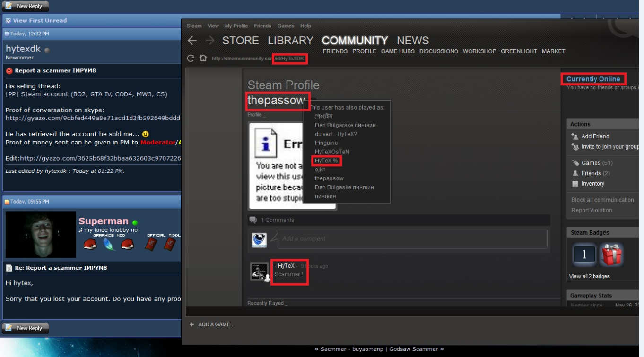Open the profile picture thumbnail on the Steam profile
Image resolution: width=644 pixels, height=357 pixels.
point(292,165)
